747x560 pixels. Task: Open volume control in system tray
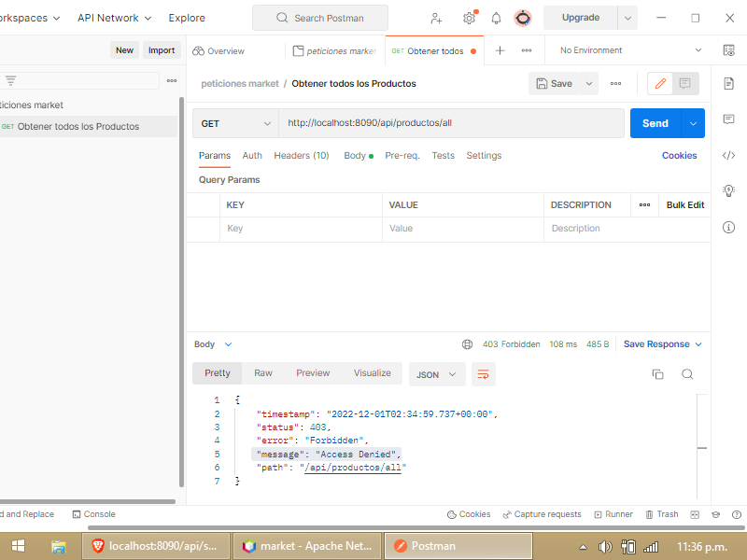tap(605, 547)
